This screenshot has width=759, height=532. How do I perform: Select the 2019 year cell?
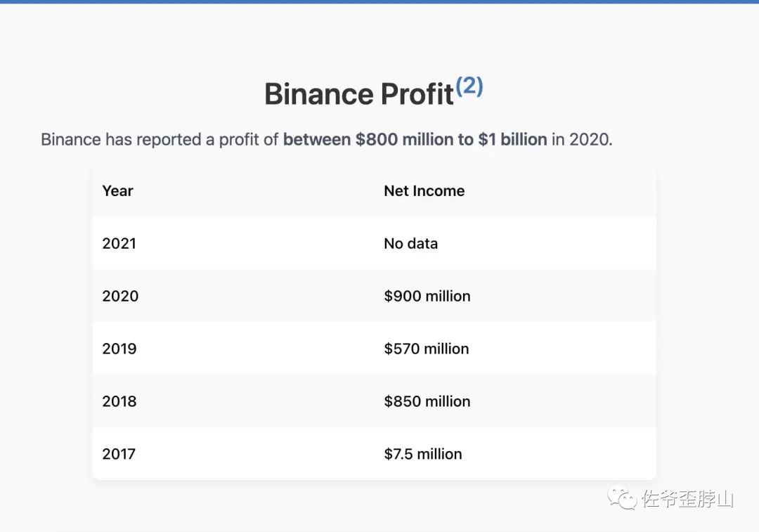119,349
